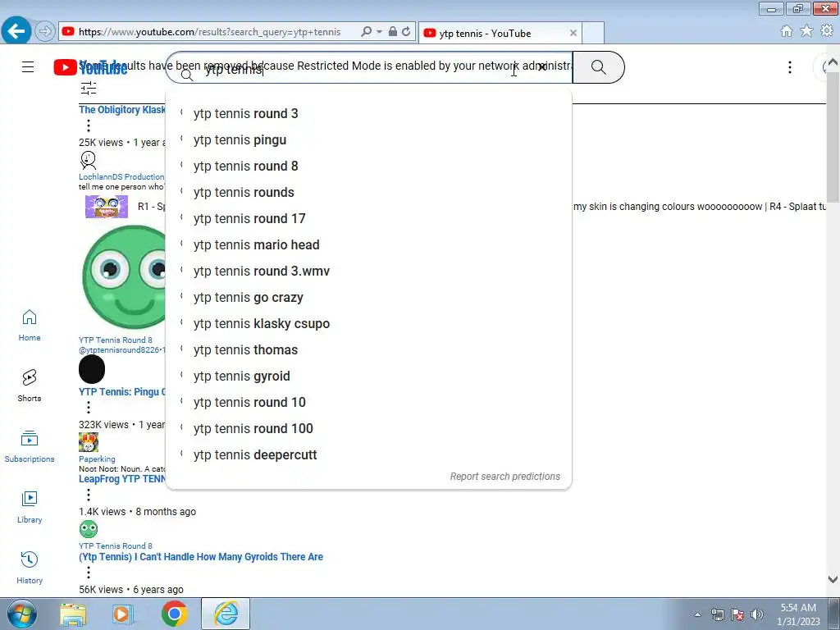Open the Paperking channel link
The height and width of the screenshot is (630, 840).
[x=97, y=459]
